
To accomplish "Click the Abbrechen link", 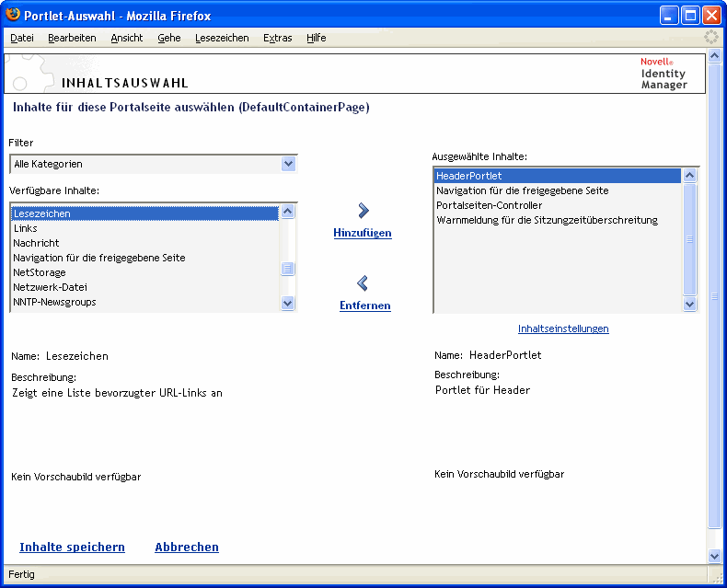I will click(187, 547).
